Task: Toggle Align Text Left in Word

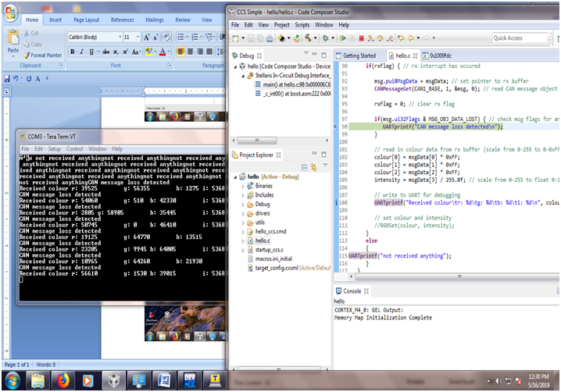Action: point(180,52)
